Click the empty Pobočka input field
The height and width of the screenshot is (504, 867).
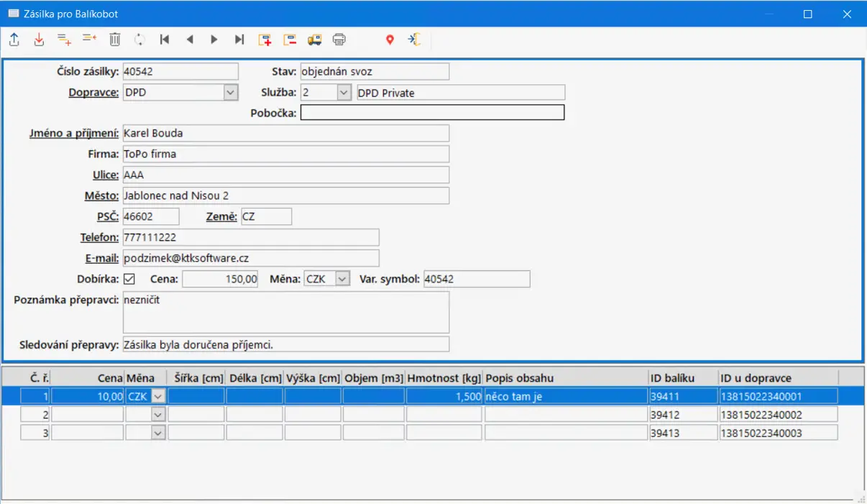click(432, 113)
